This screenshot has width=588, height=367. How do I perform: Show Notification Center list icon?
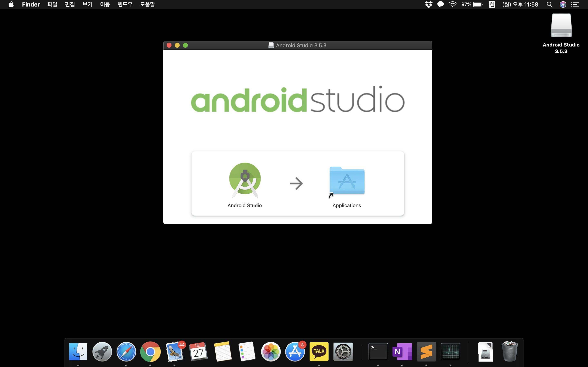coord(575,4)
